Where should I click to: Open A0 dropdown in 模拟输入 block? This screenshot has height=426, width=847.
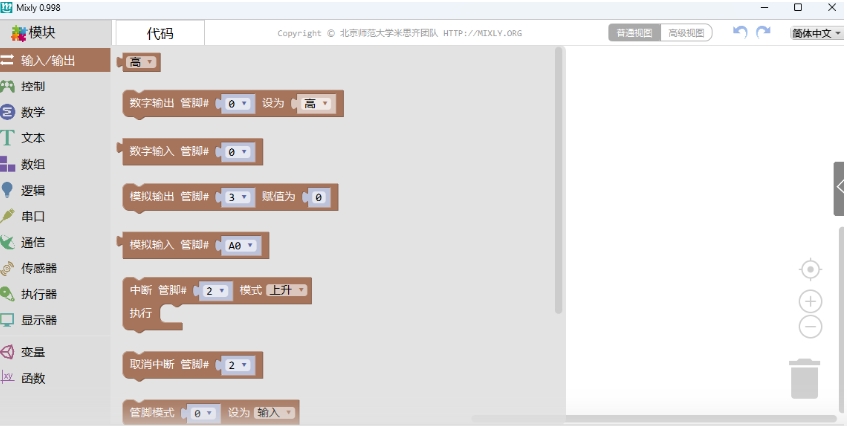coord(241,246)
